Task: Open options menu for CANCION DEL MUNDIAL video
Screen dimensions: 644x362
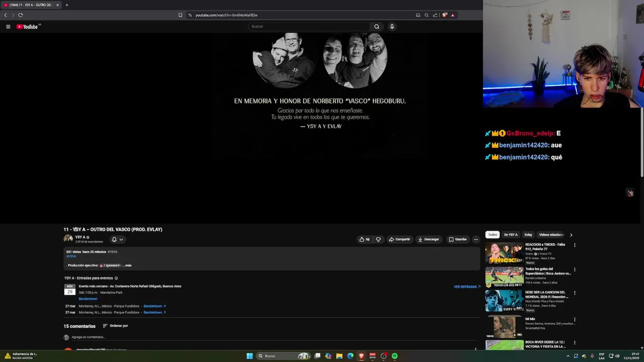Action: click(x=575, y=293)
